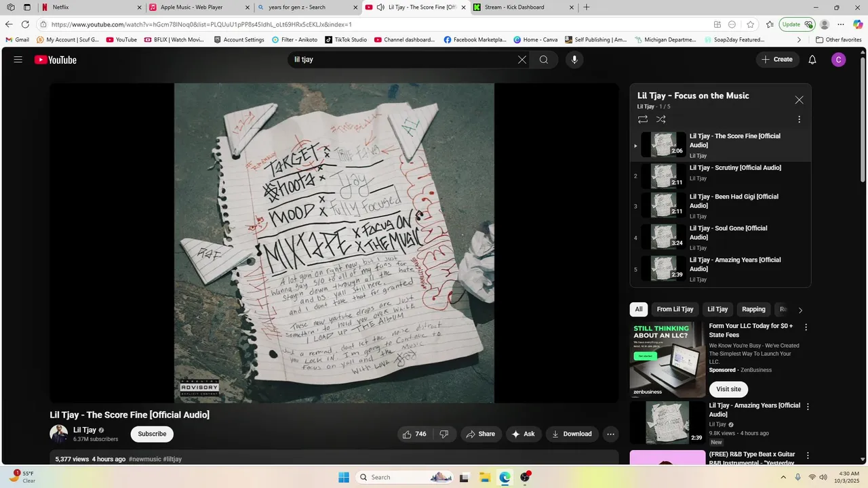This screenshot has height=488, width=868.
Task: Open the Facebook Marketplace bookmark
Action: [x=475, y=40]
